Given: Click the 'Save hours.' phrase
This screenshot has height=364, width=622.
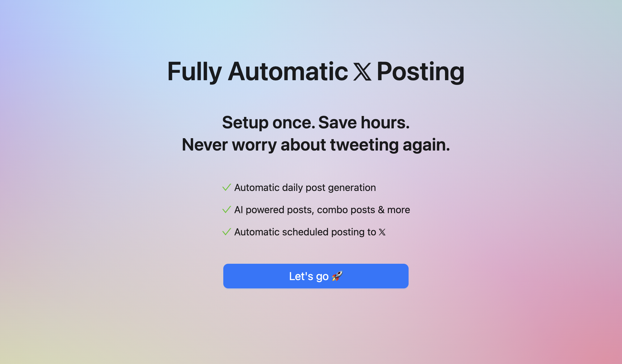Looking at the screenshot, I should pos(364,122).
